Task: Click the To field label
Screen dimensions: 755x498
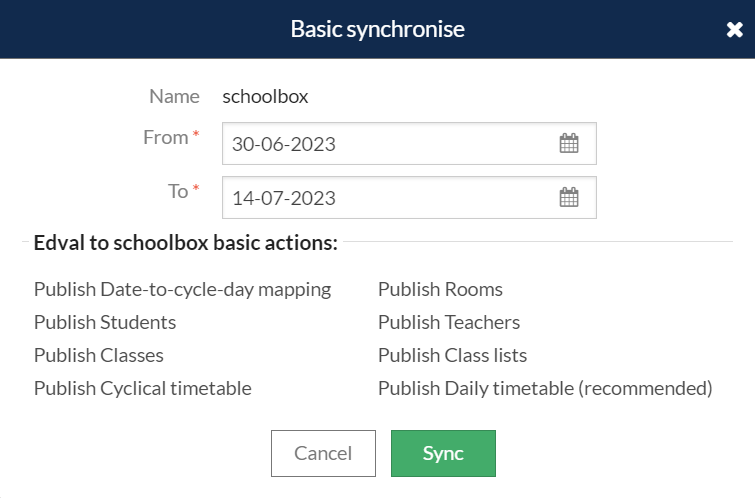Action: (178, 192)
